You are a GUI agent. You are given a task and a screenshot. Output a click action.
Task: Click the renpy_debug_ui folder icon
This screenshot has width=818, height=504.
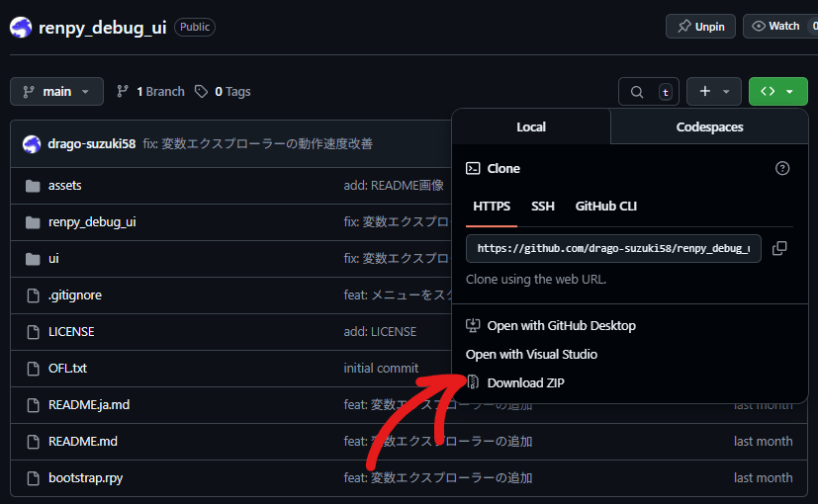(33, 222)
